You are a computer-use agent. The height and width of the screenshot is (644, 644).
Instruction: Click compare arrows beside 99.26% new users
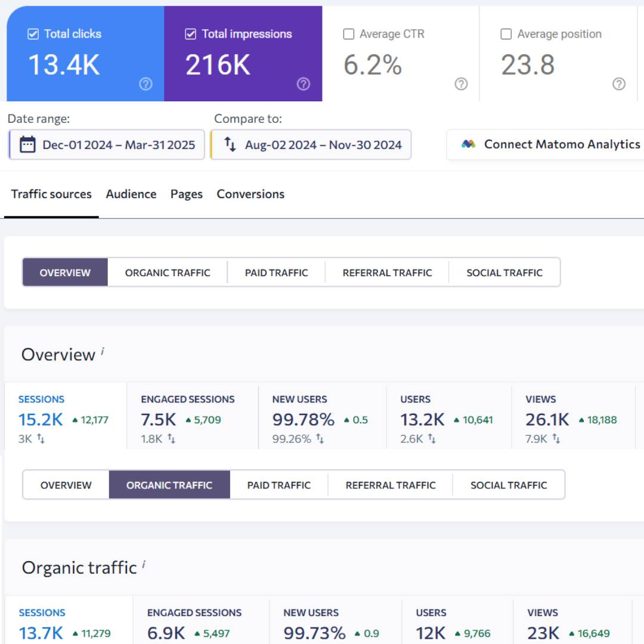(320, 439)
